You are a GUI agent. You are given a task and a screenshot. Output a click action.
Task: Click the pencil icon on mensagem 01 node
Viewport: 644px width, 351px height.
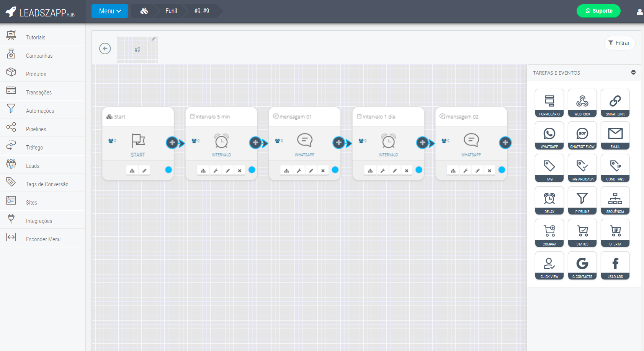[x=311, y=171]
